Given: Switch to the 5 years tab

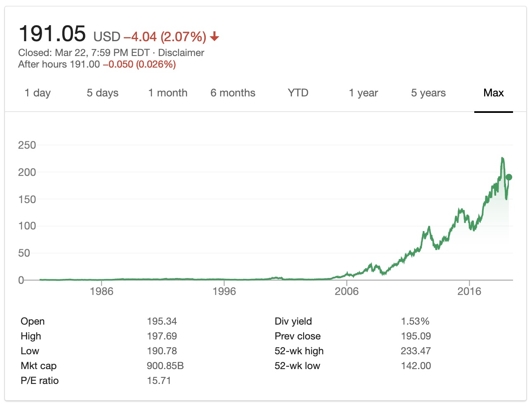Looking at the screenshot, I should [x=428, y=93].
